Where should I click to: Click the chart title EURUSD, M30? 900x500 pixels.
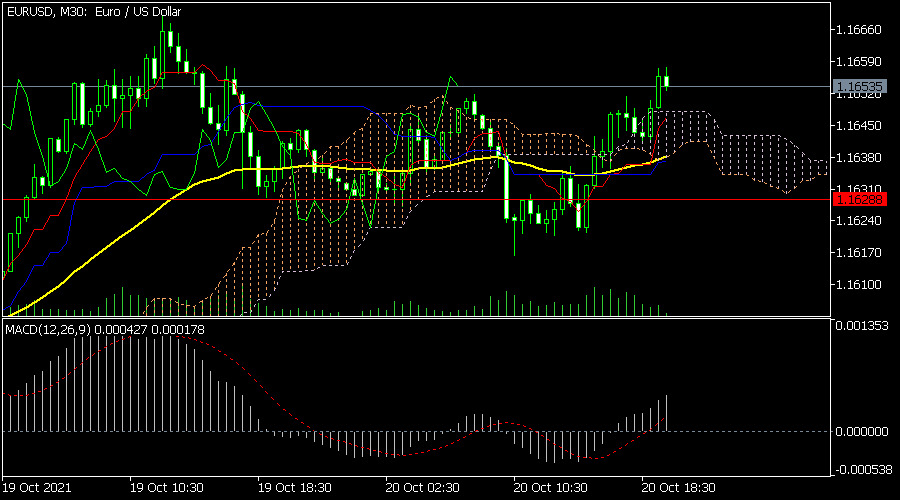tap(94, 11)
